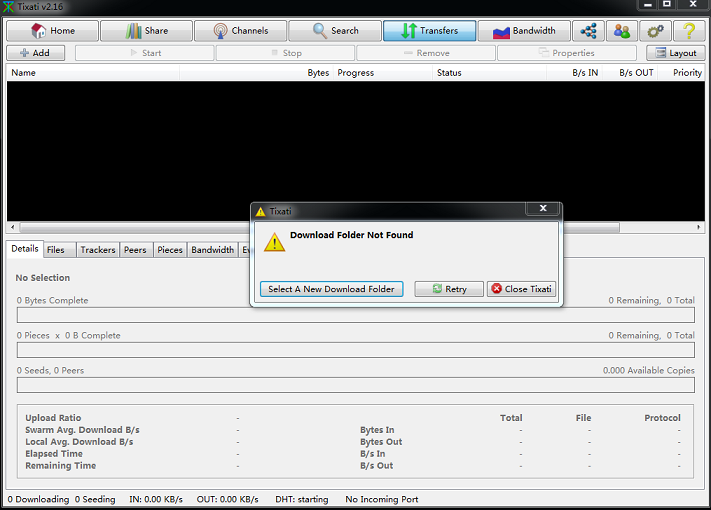This screenshot has width=711, height=510.
Task: Open settings gears icon
Action: pyautogui.click(x=655, y=31)
